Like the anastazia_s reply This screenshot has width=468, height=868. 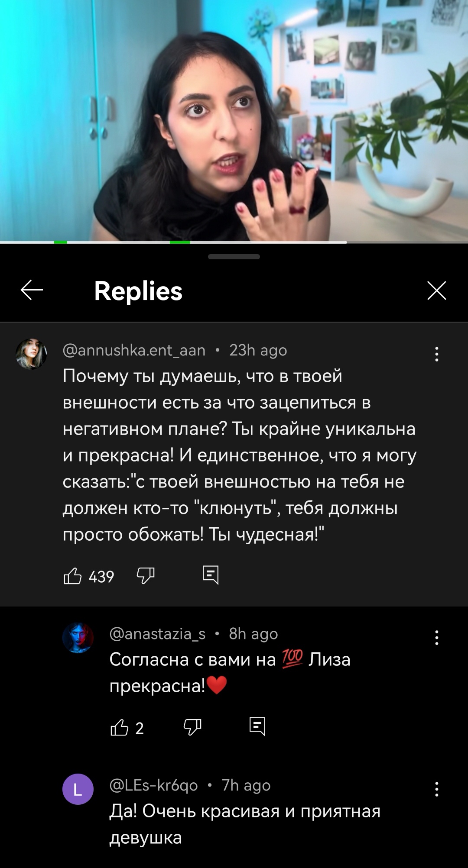[x=119, y=727]
